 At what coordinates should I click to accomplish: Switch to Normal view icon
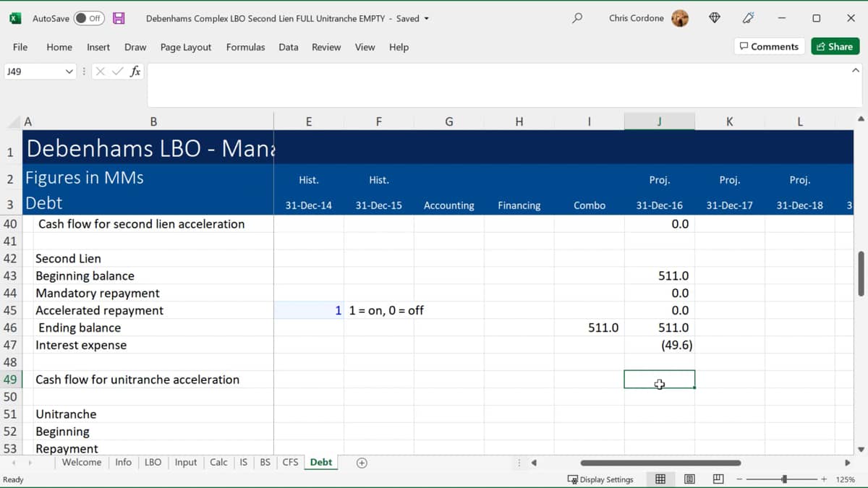[660, 479]
